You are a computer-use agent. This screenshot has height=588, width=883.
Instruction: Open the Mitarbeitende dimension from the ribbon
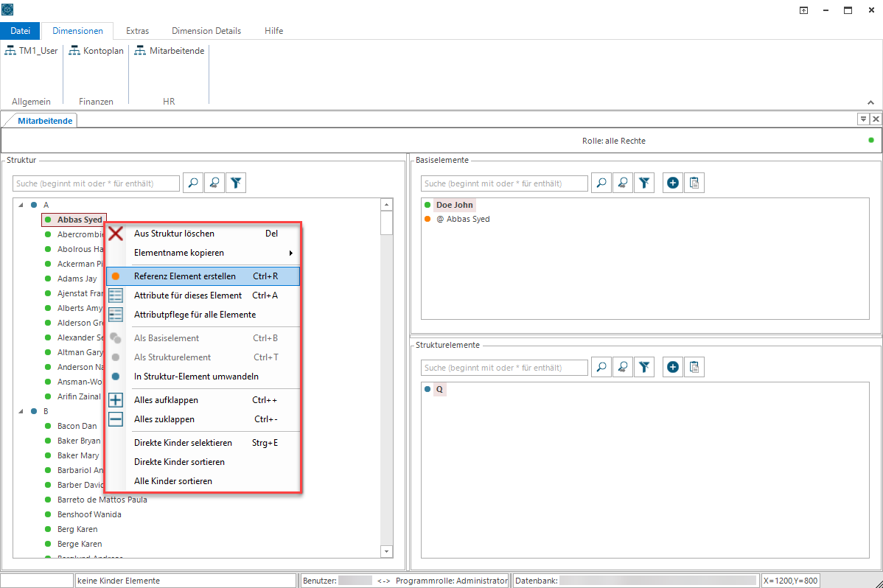[170, 51]
